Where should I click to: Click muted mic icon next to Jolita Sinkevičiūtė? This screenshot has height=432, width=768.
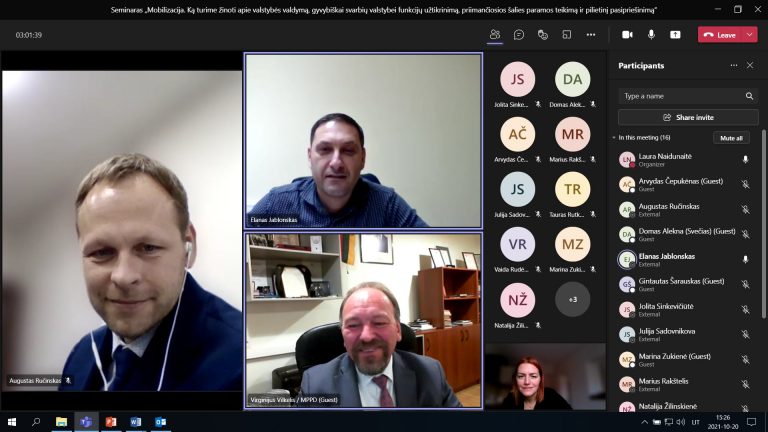point(745,310)
